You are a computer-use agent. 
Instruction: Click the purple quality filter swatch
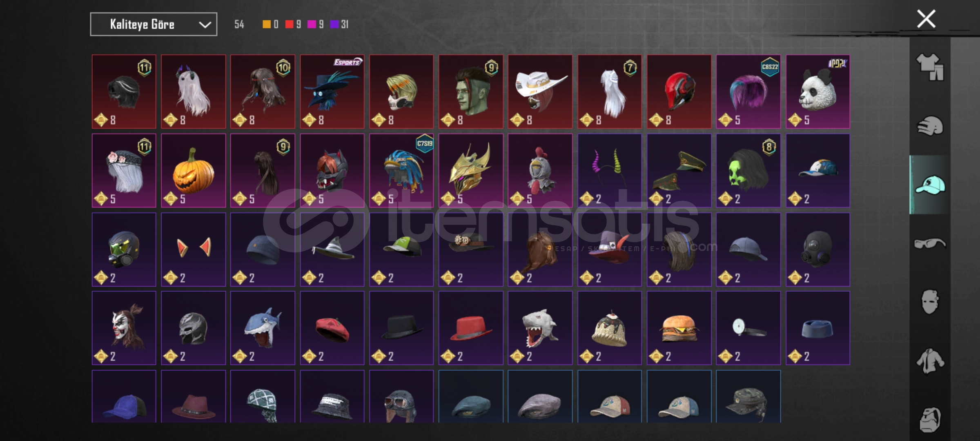tap(334, 24)
